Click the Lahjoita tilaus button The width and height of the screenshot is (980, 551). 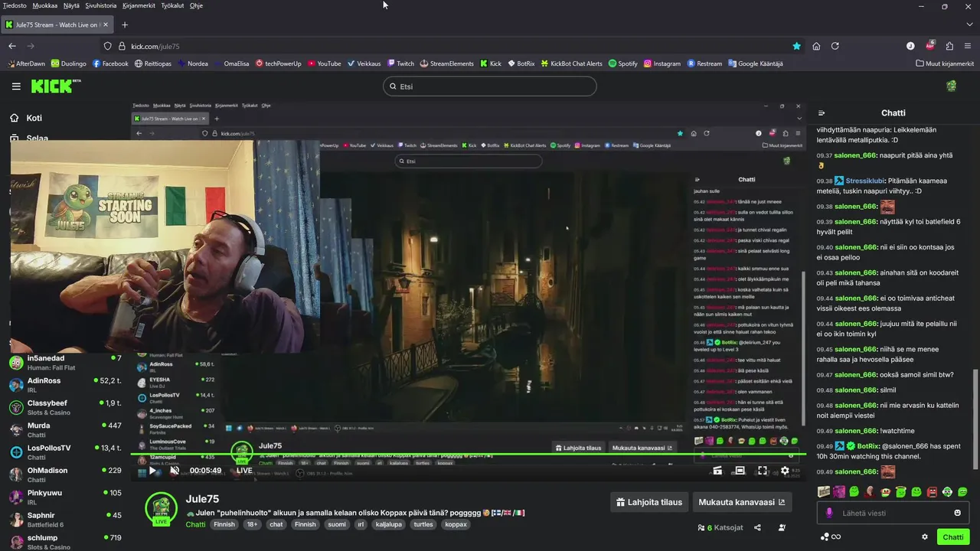649,502
